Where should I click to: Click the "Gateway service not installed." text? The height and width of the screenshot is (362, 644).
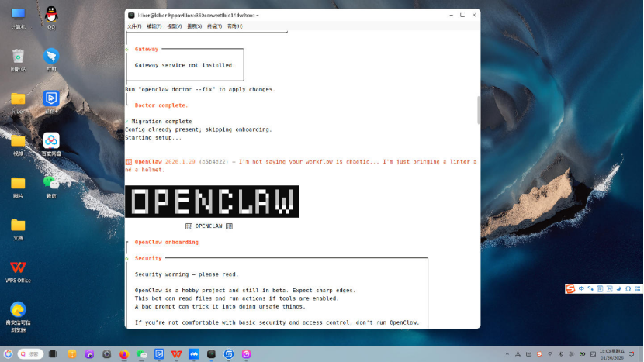point(185,65)
